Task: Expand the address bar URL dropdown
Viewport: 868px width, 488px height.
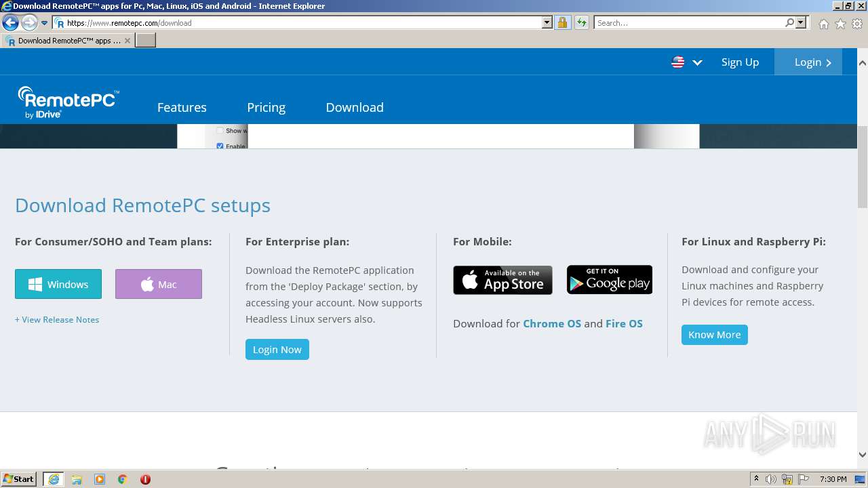Action: (547, 23)
